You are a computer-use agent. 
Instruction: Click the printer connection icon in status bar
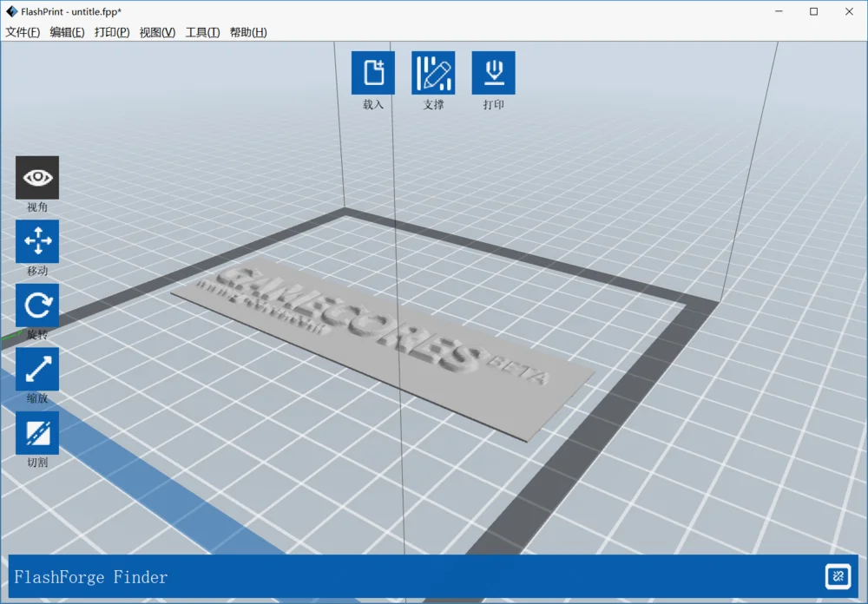[838, 576]
